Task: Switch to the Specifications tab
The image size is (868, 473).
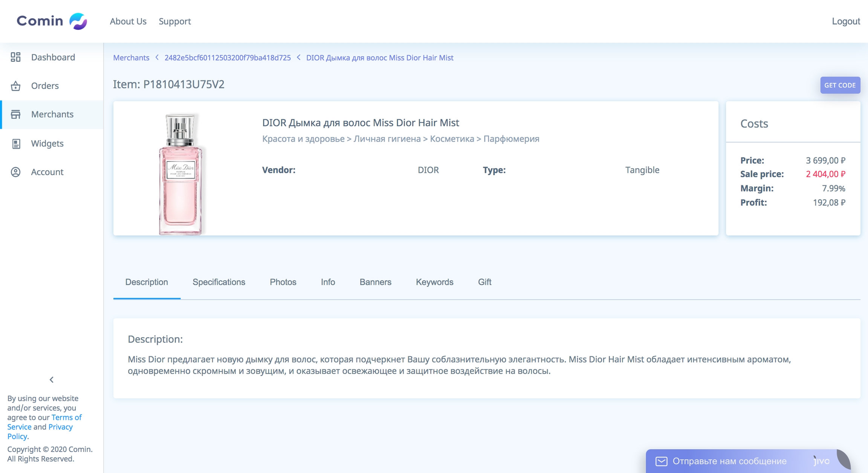Action: coord(219,282)
